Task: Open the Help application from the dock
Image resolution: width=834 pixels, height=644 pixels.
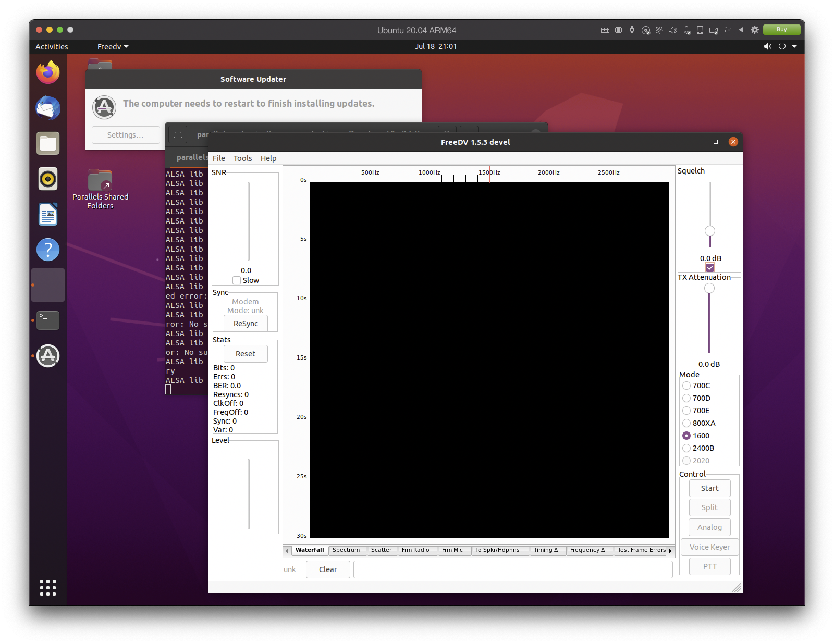Action: coord(47,250)
